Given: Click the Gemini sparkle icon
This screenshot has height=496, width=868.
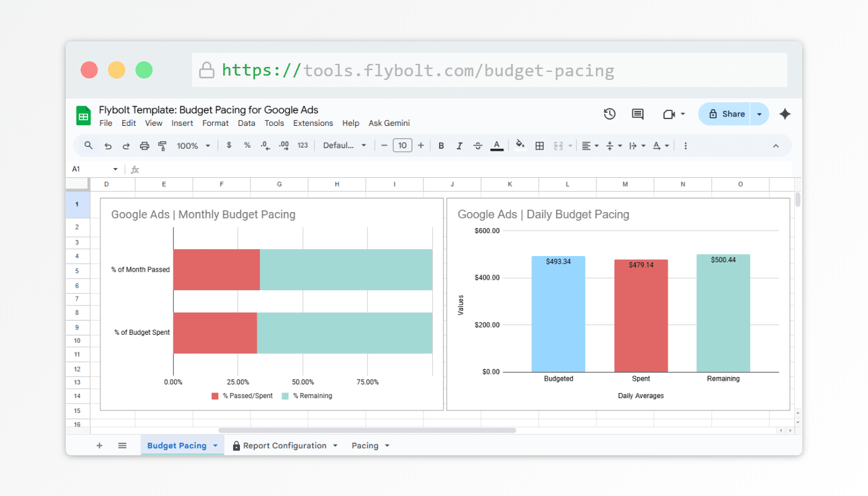Looking at the screenshot, I should click(785, 114).
